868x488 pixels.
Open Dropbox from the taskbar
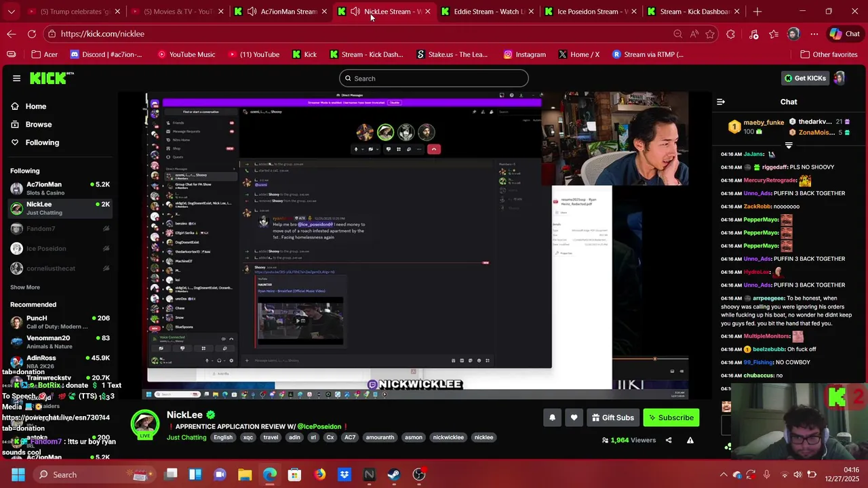[x=344, y=474]
